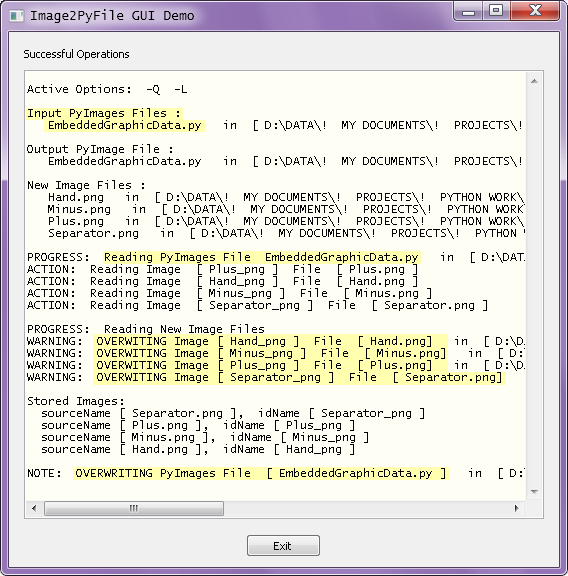Click 'NOTE: OVERWRITING PyImages File' line
This screenshot has height=576, width=568.
[276, 473]
